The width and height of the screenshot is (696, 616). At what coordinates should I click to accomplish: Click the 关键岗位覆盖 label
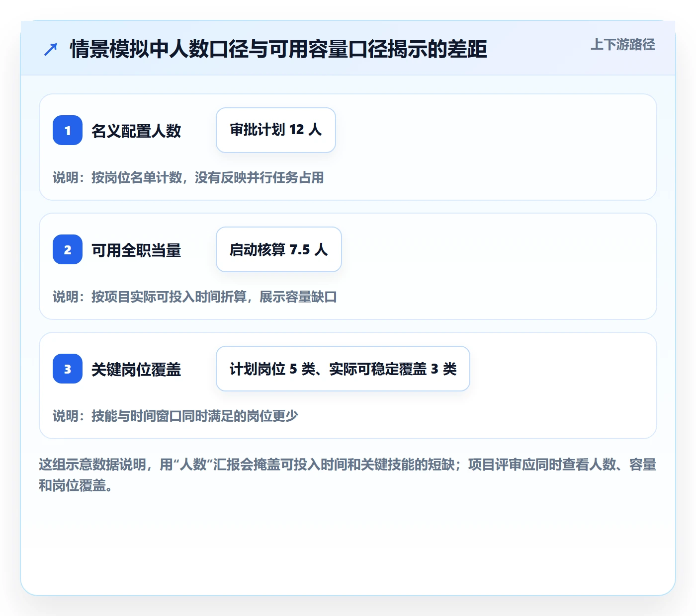[x=136, y=369]
